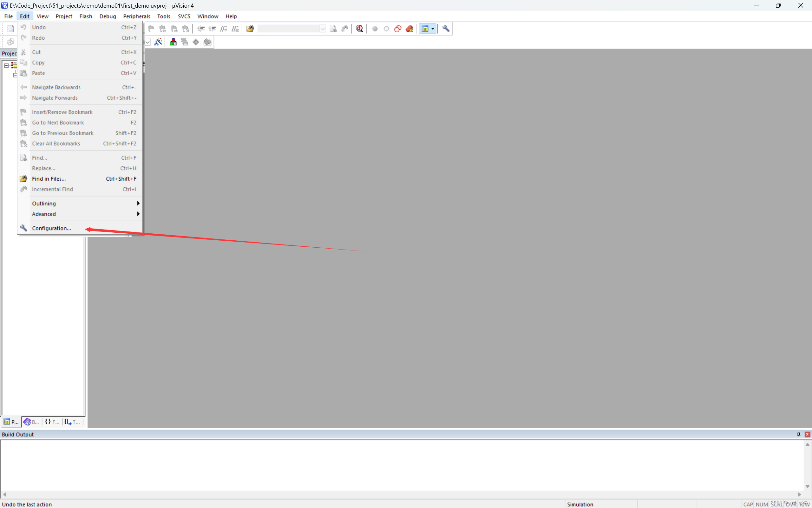The image size is (812, 508).
Task: Click the Go to Previous Bookmark toolbar icon
Action: click(163, 29)
